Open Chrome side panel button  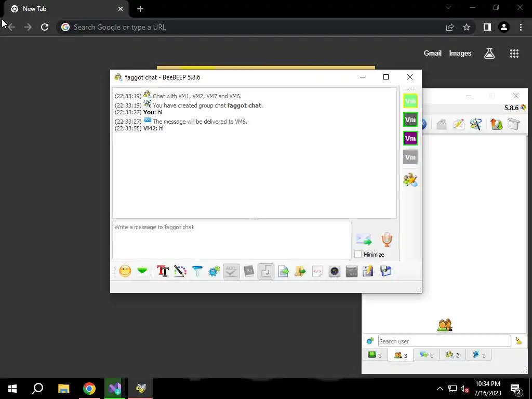tap(487, 27)
